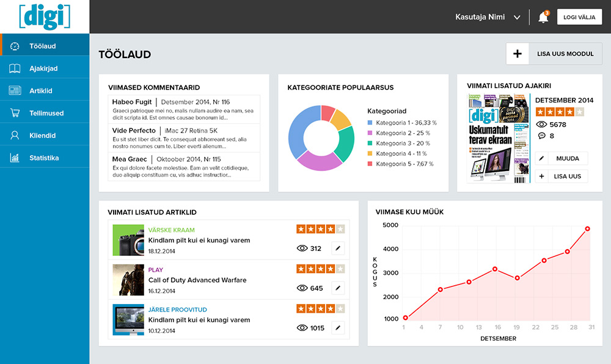Open the Kasutaja Nimi dropdown chevron

coord(516,17)
